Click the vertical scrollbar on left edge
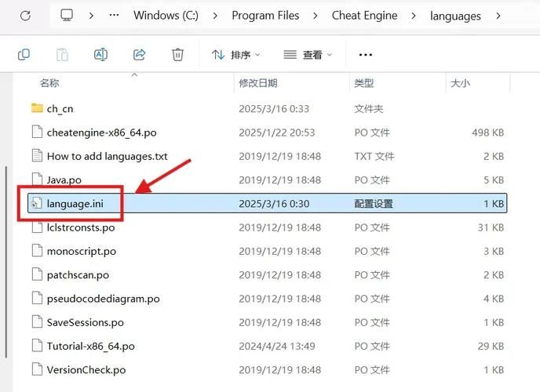The width and height of the screenshot is (540, 392). tap(6, 263)
